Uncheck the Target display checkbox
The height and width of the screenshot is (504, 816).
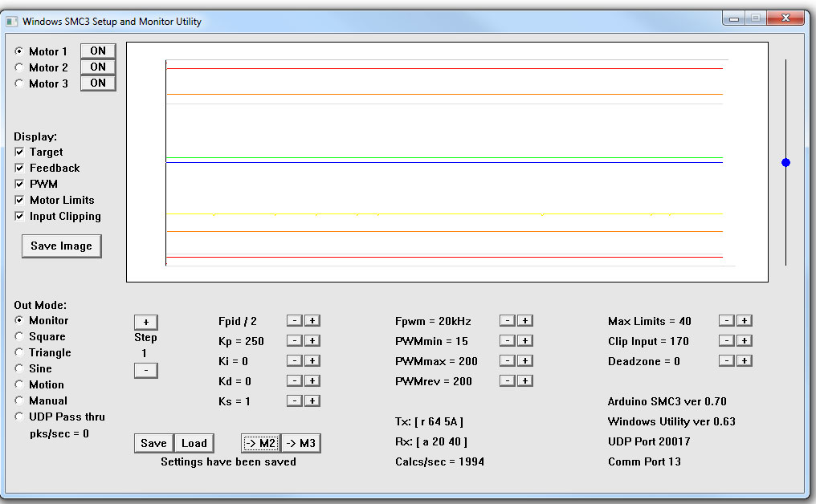click(19, 152)
